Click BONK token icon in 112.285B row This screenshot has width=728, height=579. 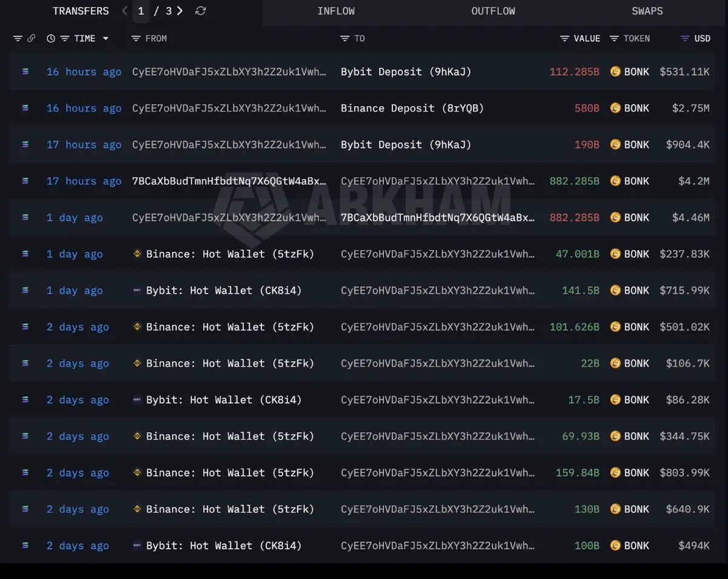click(615, 72)
